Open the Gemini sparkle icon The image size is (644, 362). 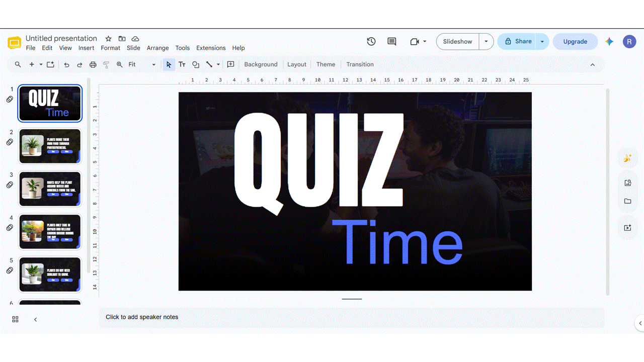coord(609,42)
